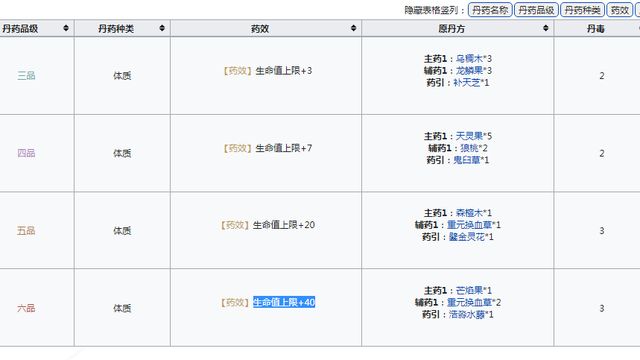The image size is (640, 360).
Task: Open 重元换血草 link in 五品 row
Action: pyautogui.click(x=469, y=225)
